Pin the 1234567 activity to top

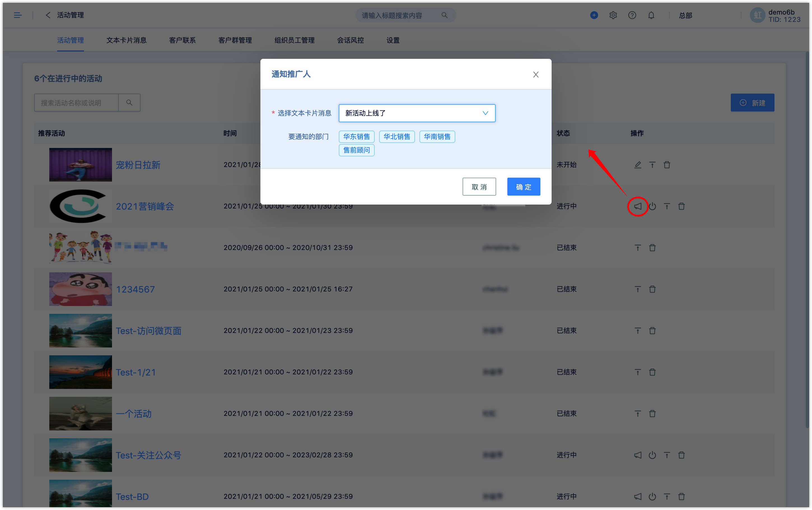638,289
